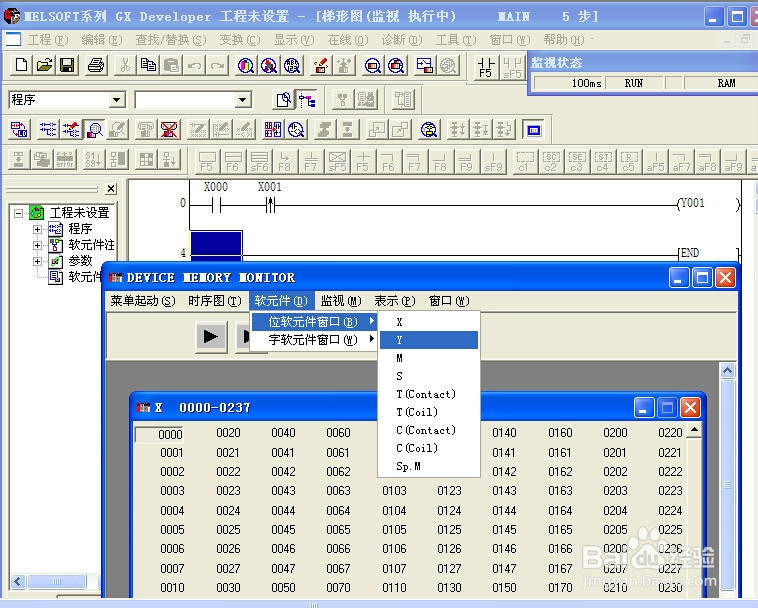Open the 监视(M) menu in Device Memory Monitor

coord(341,301)
